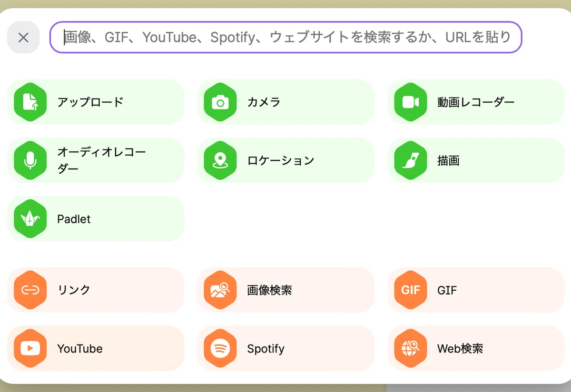Select the image search icon
The width and height of the screenshot is (571, 392).
click(220, 290)
